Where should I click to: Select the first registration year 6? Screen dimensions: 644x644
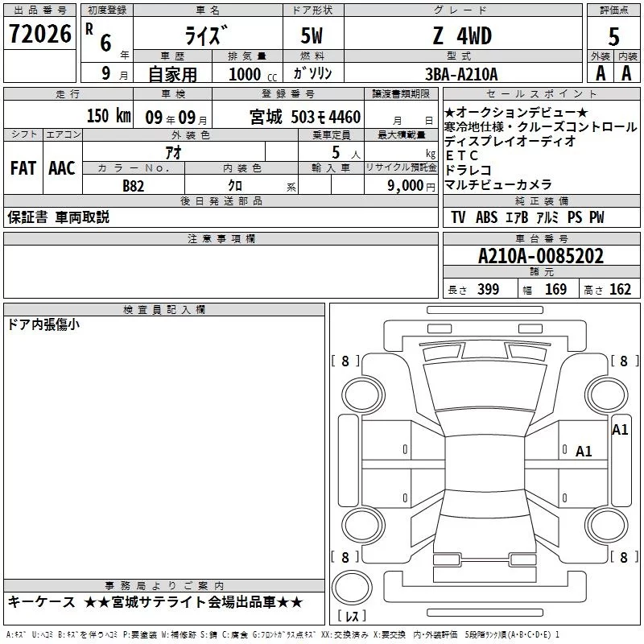105,43
